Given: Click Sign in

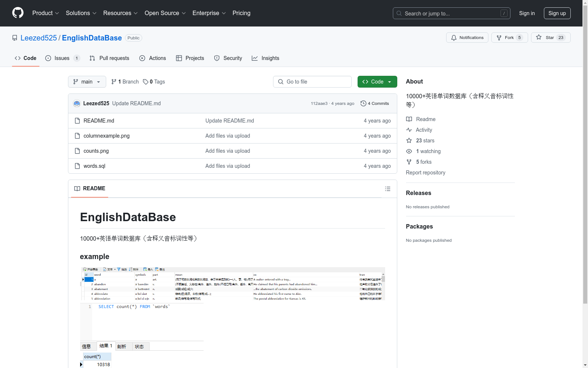Looking at the screenshot, I should 527,13.
